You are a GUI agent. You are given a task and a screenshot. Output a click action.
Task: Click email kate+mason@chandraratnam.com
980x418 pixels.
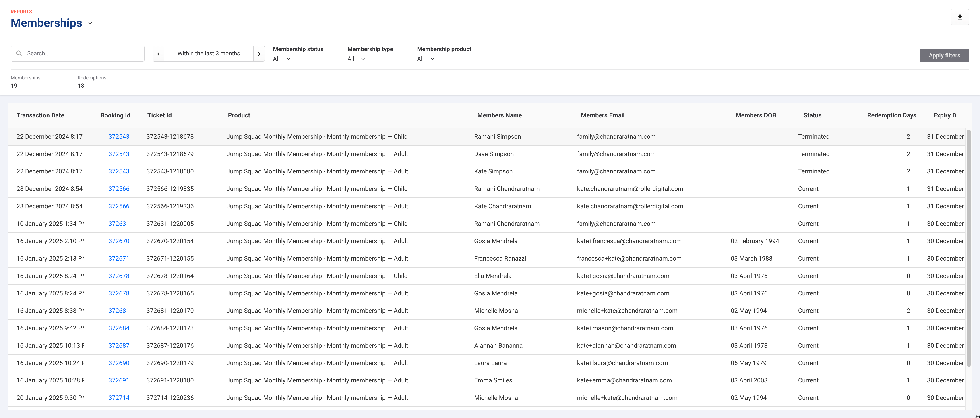coord(625,328)
